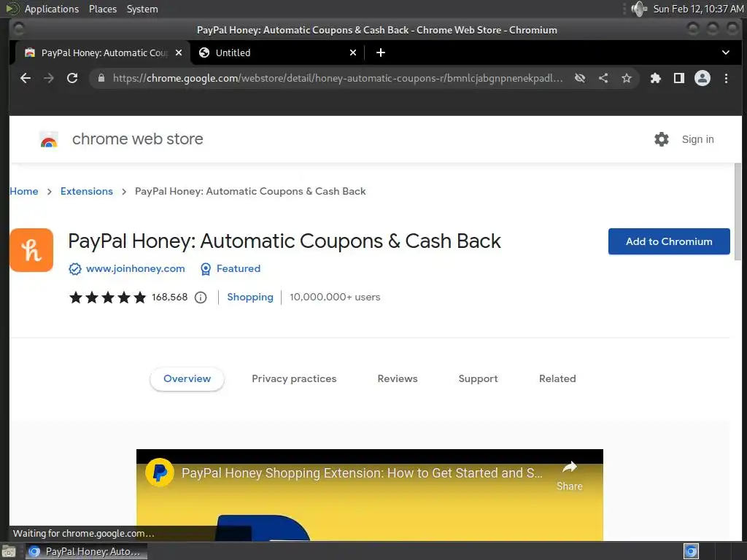Click the clock Sun Feb 12 date

tap(698, 9)
